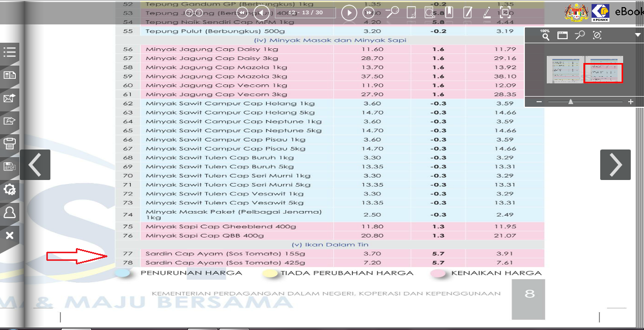Open the page thumbnails view in sidebar
This screenshot has width=644, height=330.
click(10, 75)
